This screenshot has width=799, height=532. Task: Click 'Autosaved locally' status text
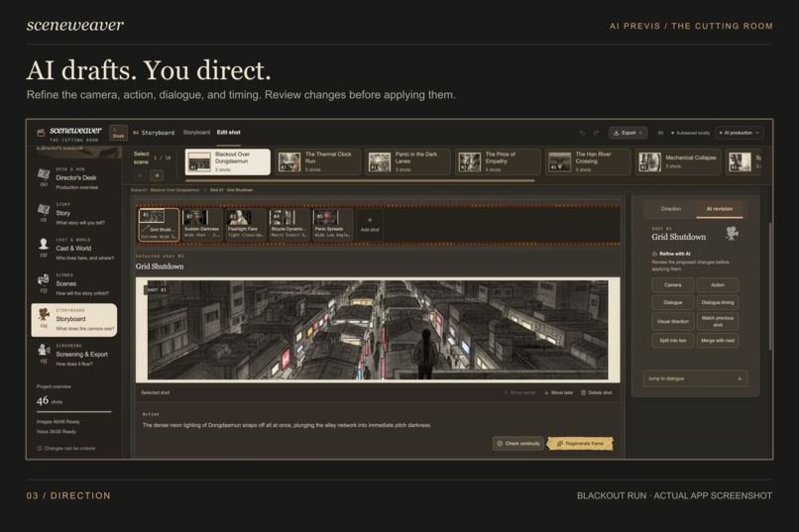click(x=693, y=133)
